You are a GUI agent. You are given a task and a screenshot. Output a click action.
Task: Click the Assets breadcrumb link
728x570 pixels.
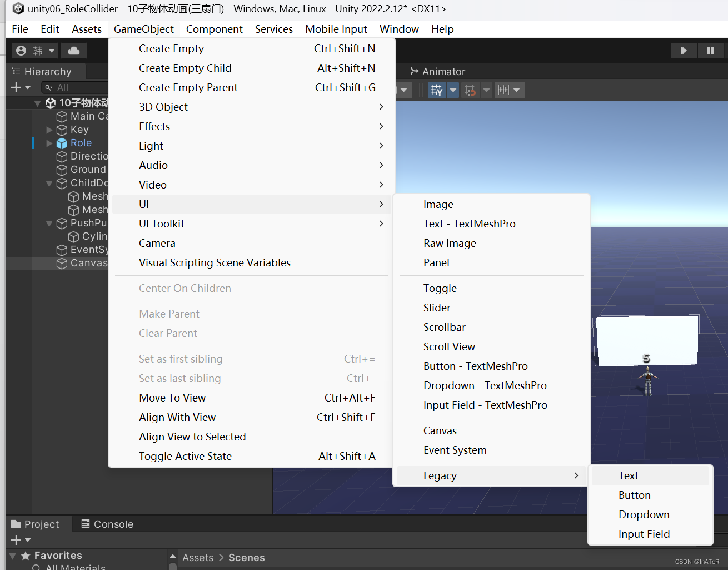tap(198, 558)
